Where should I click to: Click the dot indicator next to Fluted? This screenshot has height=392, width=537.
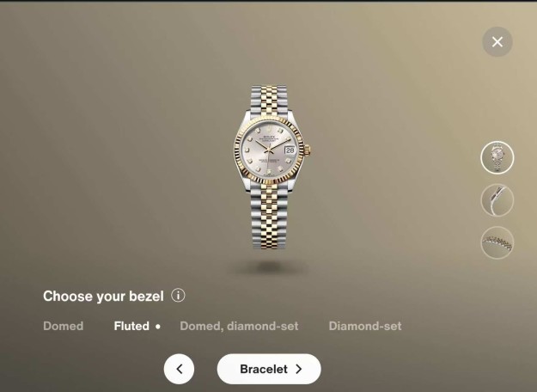click(158, 327)
